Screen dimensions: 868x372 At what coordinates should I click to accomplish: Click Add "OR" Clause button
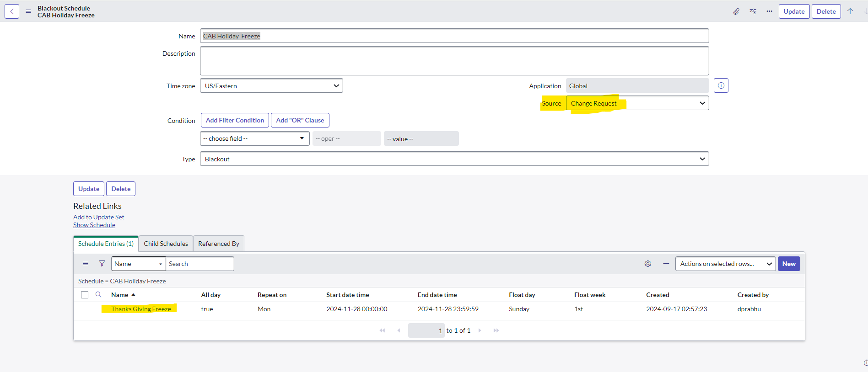[300, 120]
